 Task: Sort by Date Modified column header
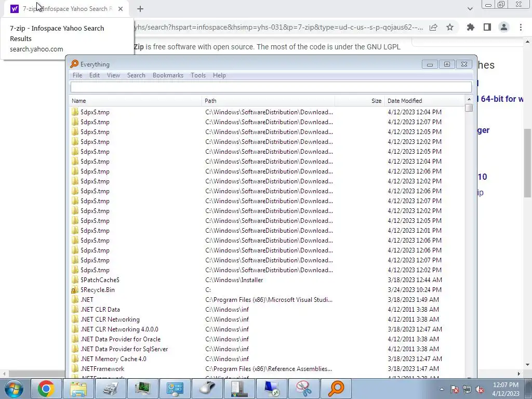pos(425,101)
